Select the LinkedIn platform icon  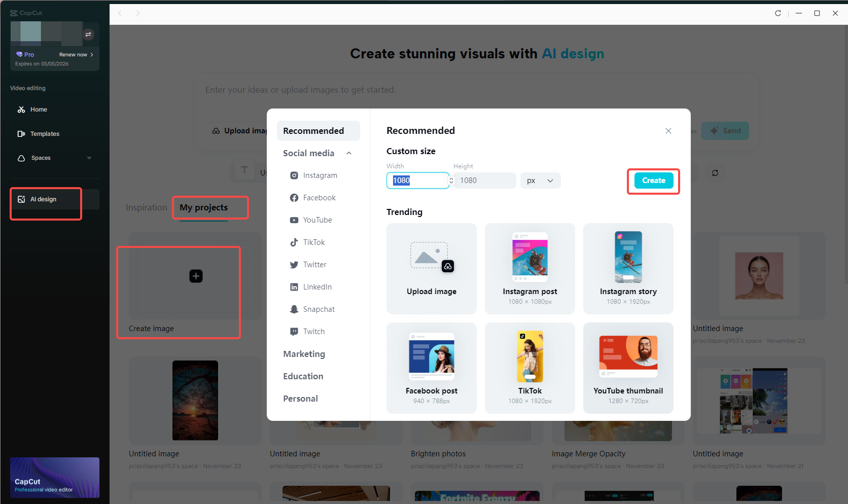[294, 286]
